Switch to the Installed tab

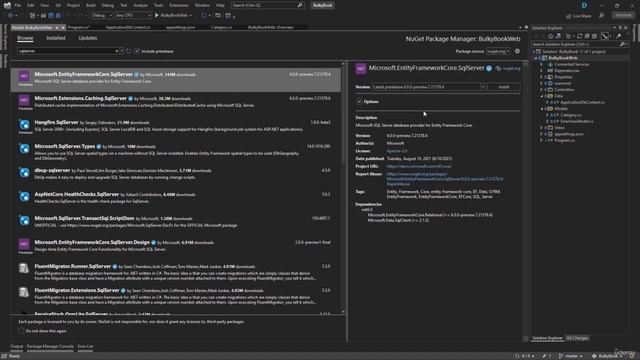(x=56, y=38)
